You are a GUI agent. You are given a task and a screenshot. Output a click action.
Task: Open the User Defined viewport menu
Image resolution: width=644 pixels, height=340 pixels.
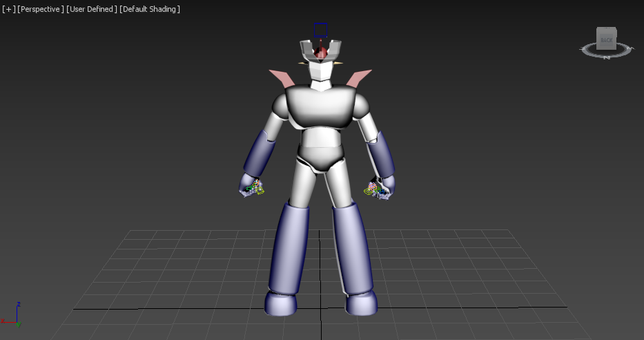pos(92,9)
